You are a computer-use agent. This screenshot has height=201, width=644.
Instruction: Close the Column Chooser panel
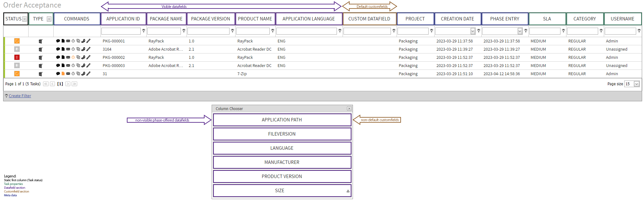point(349,109)
